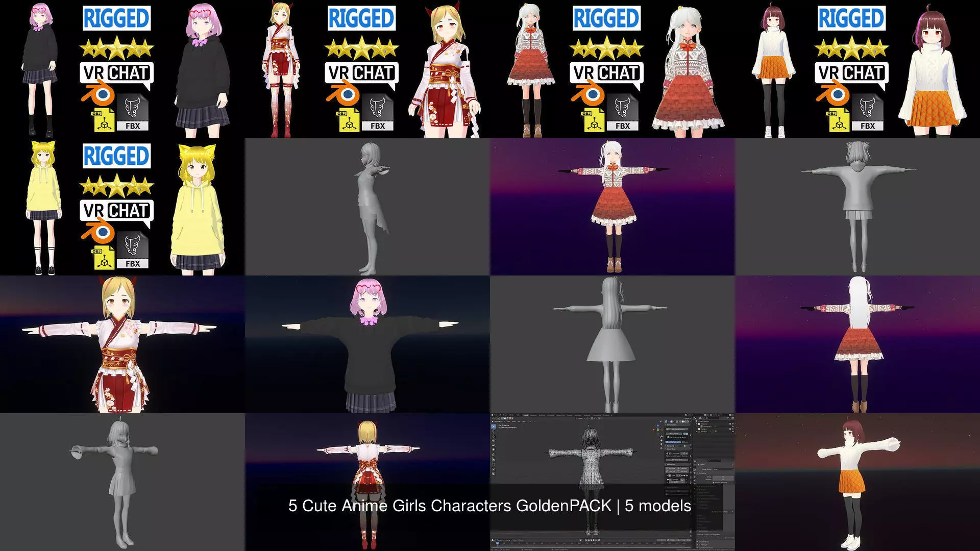Click FBX file icon in yellow cat-ear hoodie card
This screenshot has height=551, width=980.
[132, 249]
